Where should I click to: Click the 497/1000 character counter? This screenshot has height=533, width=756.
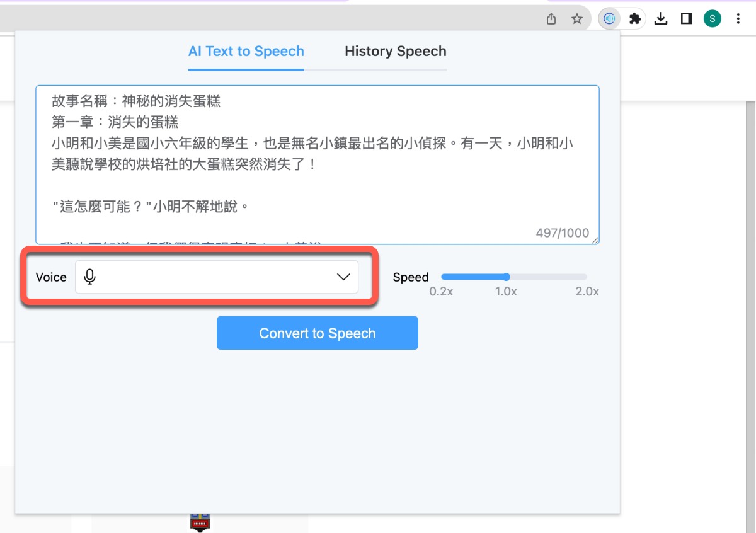click(563, 232)
